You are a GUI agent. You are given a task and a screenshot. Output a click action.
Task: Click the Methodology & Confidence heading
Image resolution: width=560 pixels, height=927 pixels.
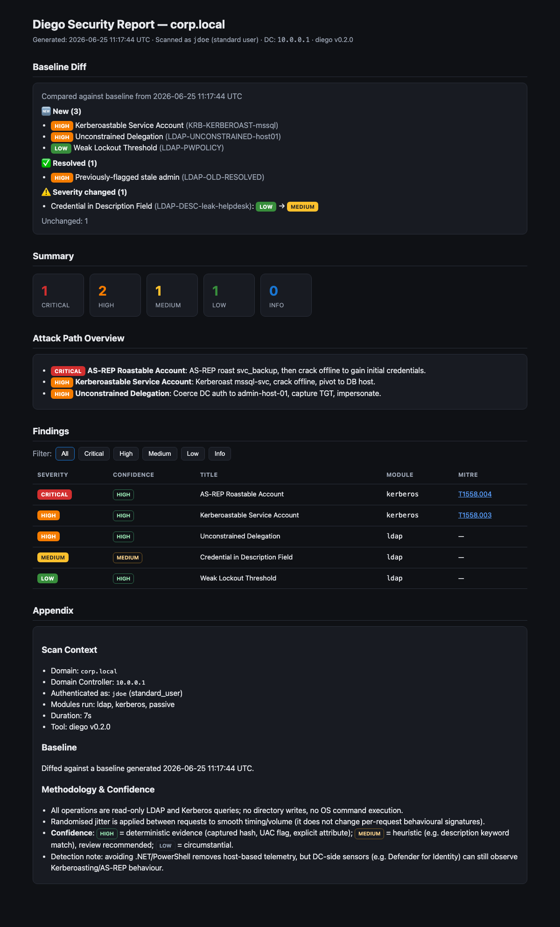[x=98, y=789]
